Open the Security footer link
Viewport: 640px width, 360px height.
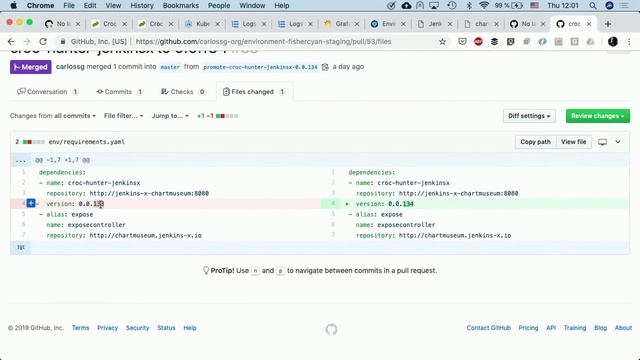pos(138,328)
